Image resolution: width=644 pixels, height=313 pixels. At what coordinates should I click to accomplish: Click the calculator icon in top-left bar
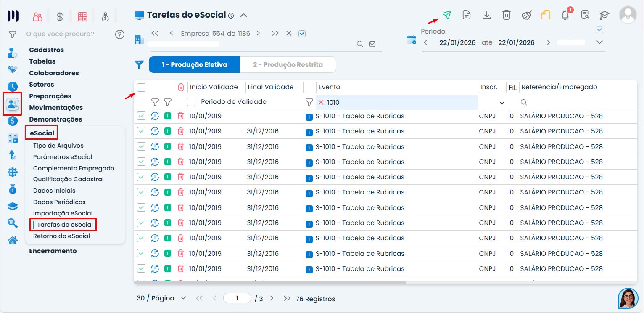[82, 16]
